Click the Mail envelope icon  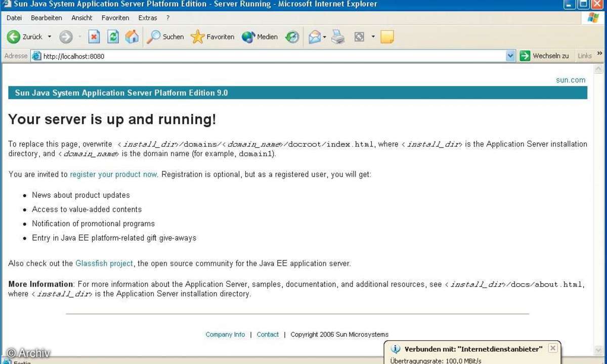[315, 37]
